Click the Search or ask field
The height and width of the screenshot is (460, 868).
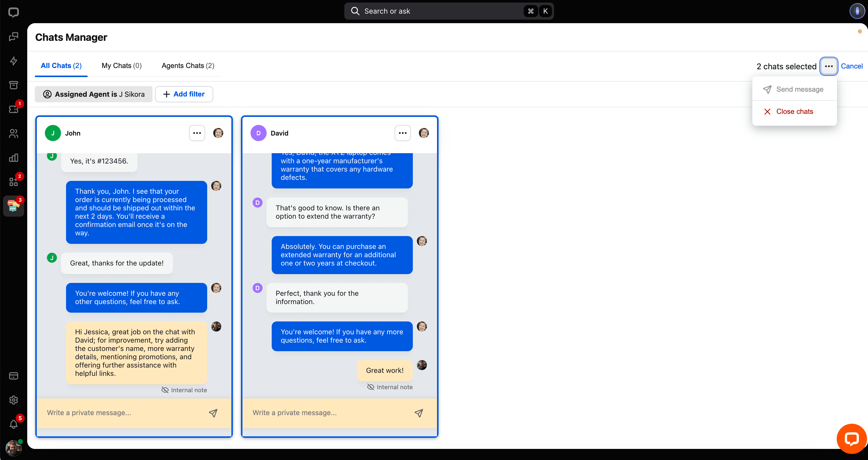click(449, 11)
